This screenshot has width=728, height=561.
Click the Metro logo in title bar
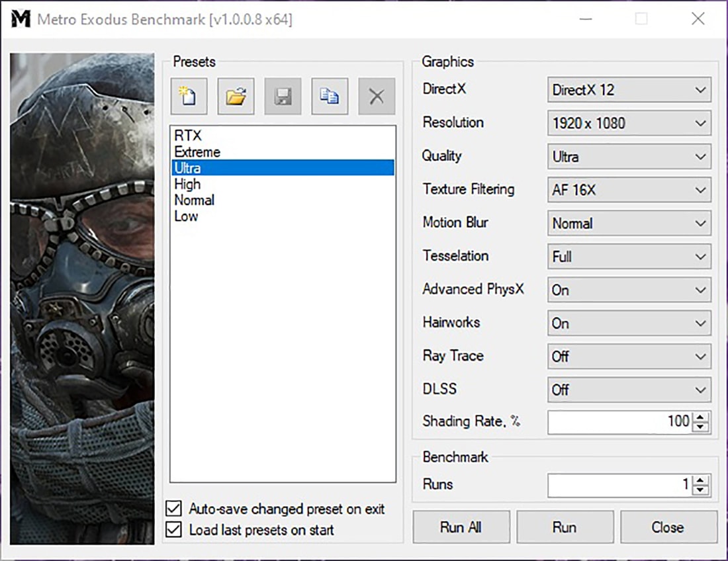[22, 19]
